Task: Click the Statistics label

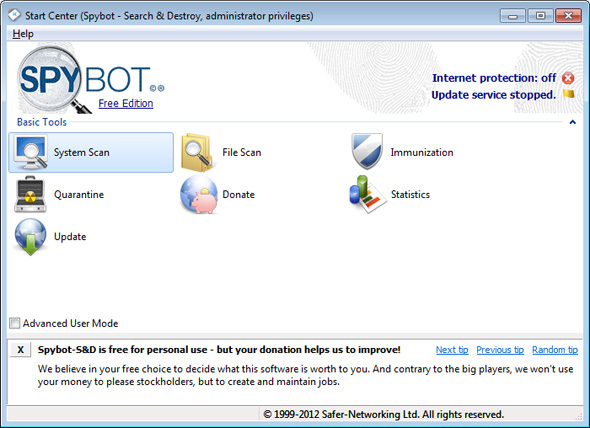Action: (410, 195)
